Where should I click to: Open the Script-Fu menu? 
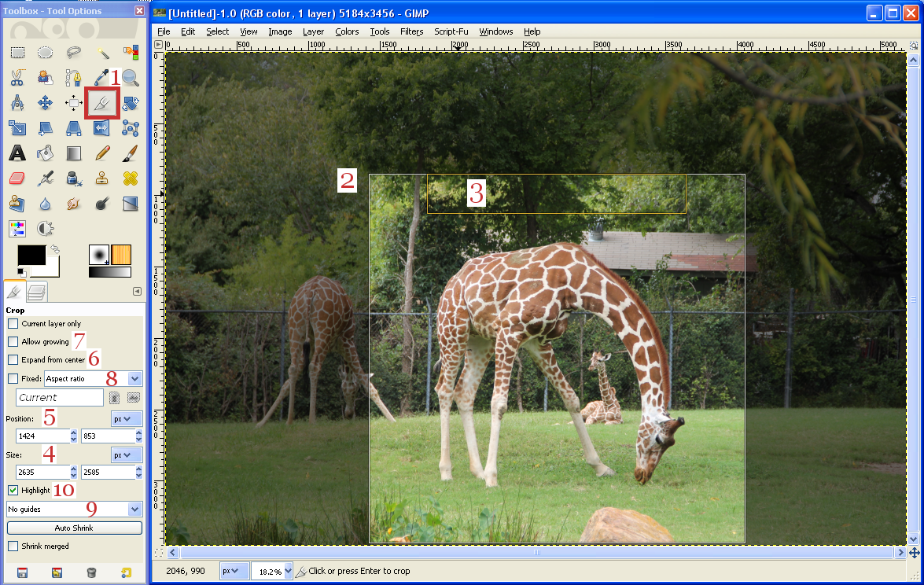451,31
